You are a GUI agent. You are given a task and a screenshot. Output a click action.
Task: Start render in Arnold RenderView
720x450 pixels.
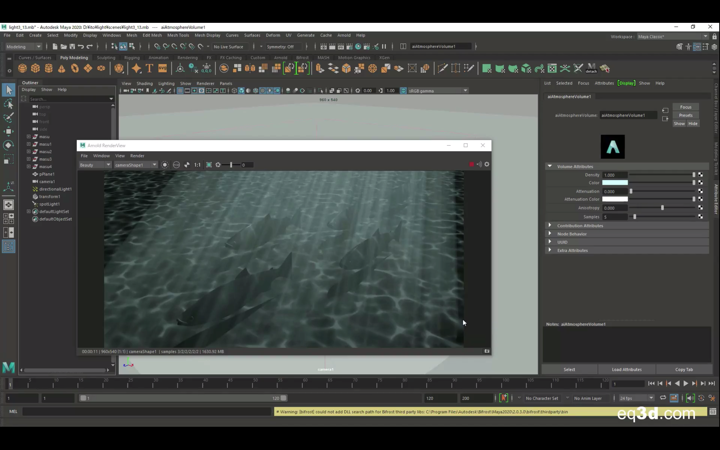click(x=165, y=165)
